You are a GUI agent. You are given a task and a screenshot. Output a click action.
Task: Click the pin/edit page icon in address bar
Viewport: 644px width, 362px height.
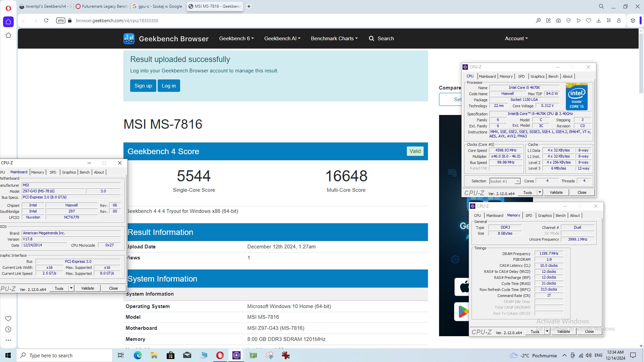(548, 20)
